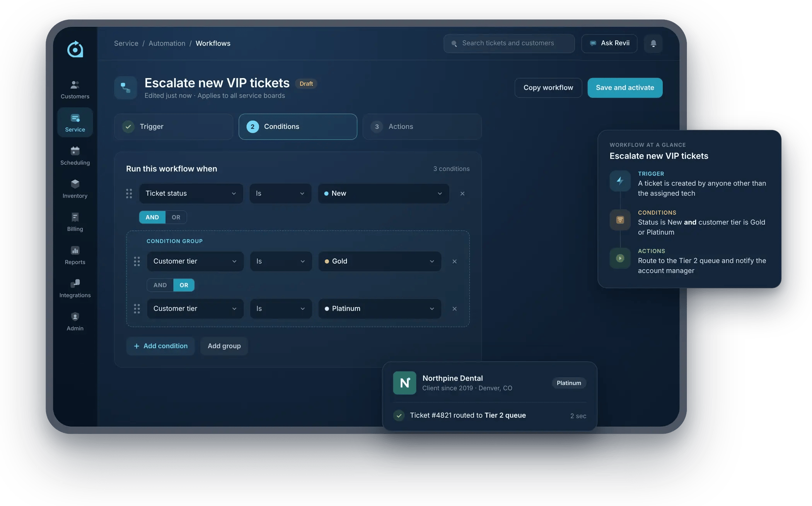Open the New value dropdown
Image resolution: width=812 pixels, height=506 pixels.
point(384,193)
